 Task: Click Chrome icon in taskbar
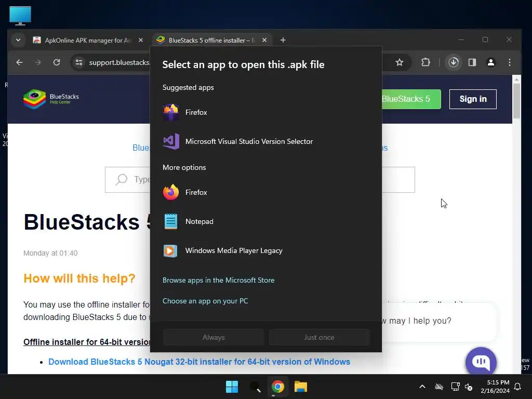(x=277, y=387)
